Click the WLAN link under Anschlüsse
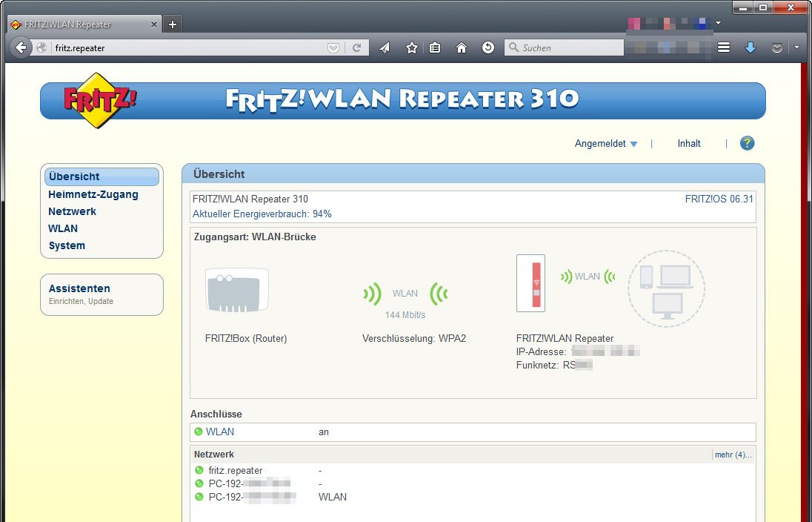Image resolution: width=812 pixels, height=522 pixels. point(220,432)
